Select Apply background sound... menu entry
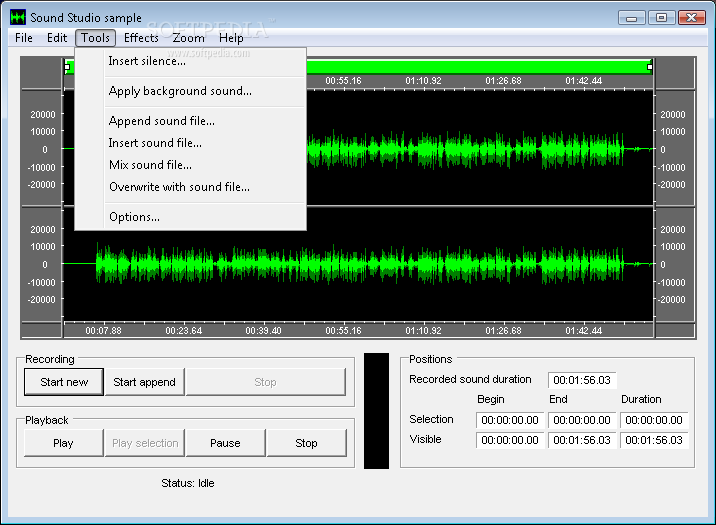Viewport: 716px width, 525px height. [180, 91]
